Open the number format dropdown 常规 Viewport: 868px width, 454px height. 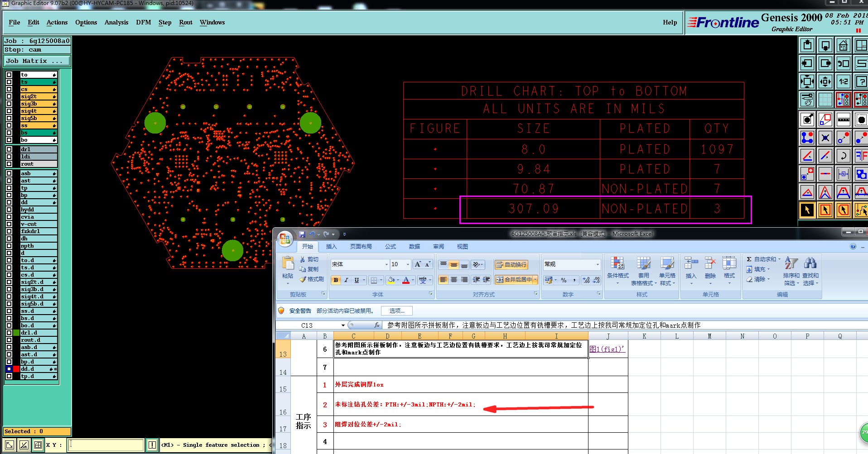pos(598,264)
